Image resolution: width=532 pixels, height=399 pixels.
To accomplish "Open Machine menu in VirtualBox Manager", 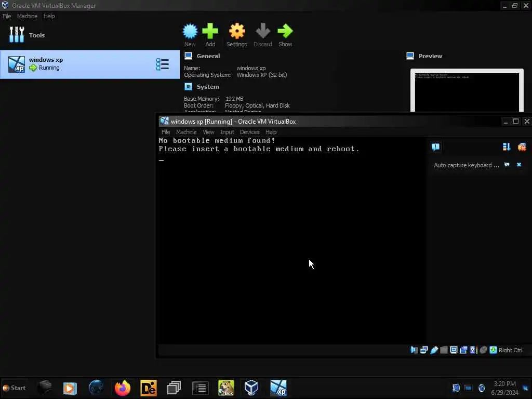I will coord(27,16).
